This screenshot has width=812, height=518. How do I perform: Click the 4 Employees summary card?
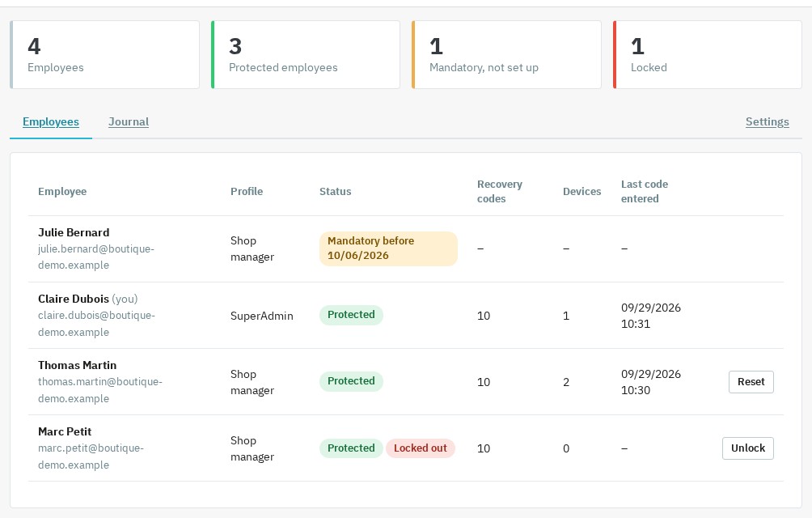[104, 54]
